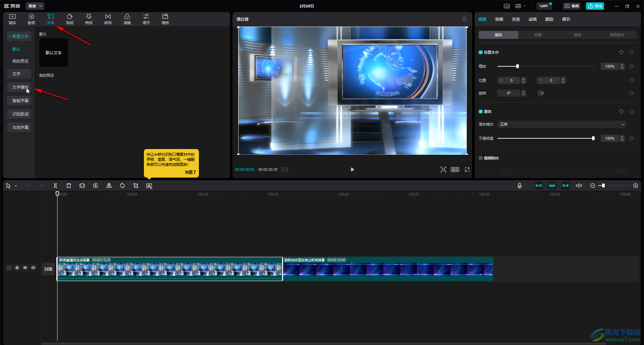Click the preview axis split icon in timeline toolbar
644x345 pixels.
[579, 186]
